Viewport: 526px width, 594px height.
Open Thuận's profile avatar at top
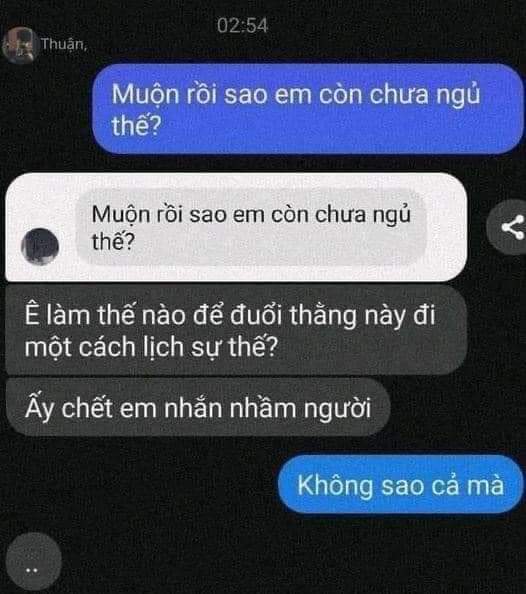pos(19,45)
